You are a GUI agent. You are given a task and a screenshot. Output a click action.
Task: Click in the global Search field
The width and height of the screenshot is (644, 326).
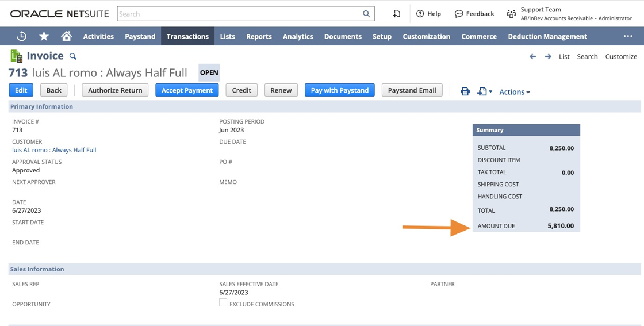[246, 14]
